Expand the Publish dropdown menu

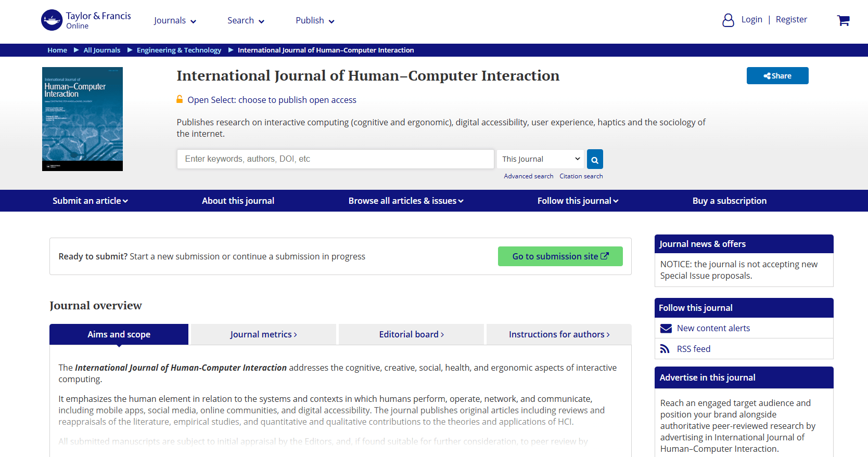click(315, 20)
